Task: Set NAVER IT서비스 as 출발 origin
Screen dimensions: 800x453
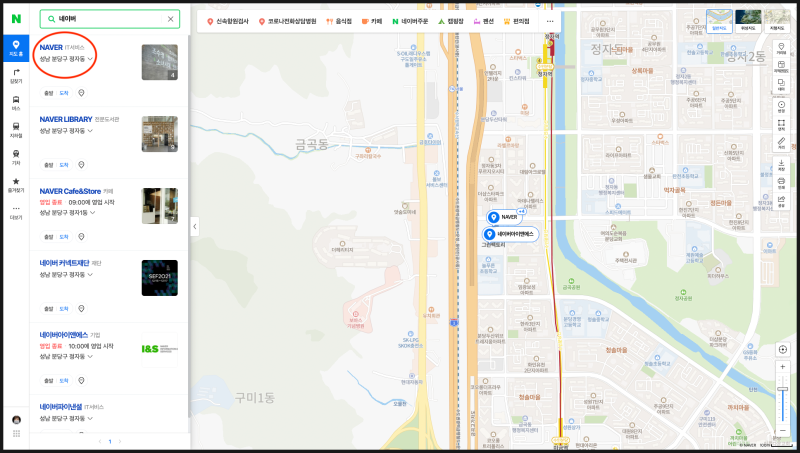Action: [x=48, y=93]
